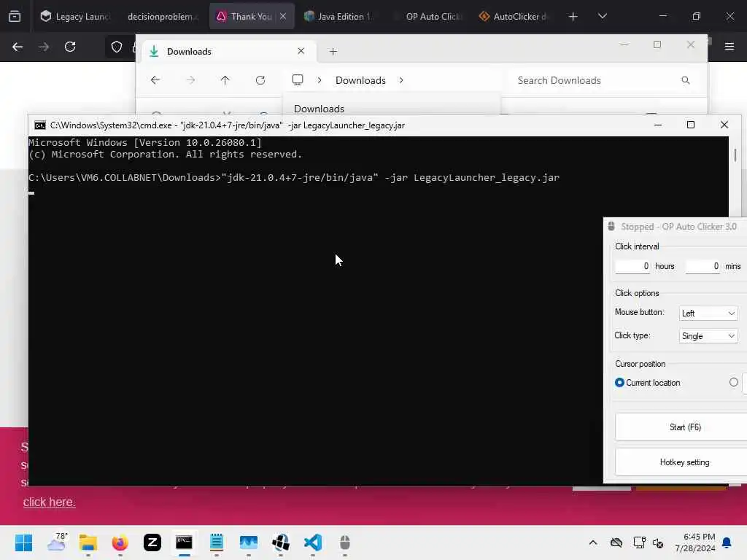Click the This PC monitor icon in address bar
The height and width of the screenshot is (560, 747).
coord(298,79)
